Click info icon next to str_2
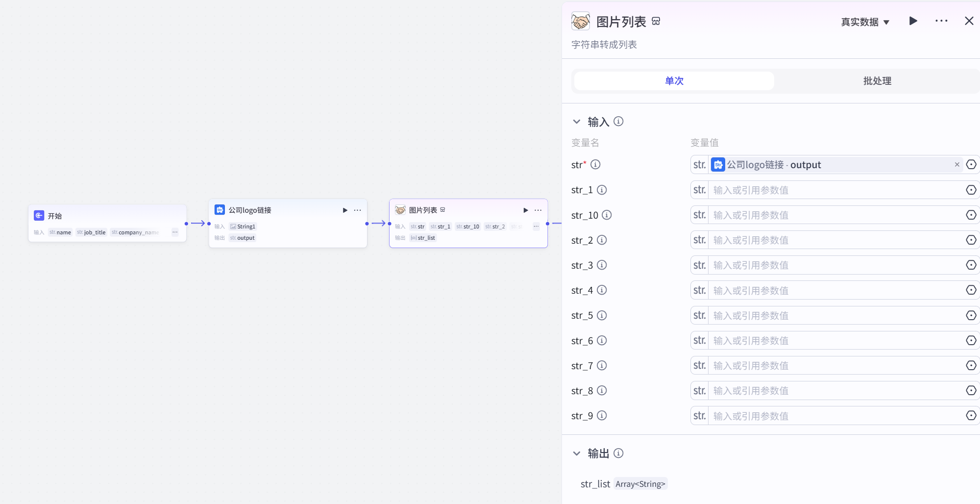The height and width of the screenshot is (504, 980). [x=602, y=240]
